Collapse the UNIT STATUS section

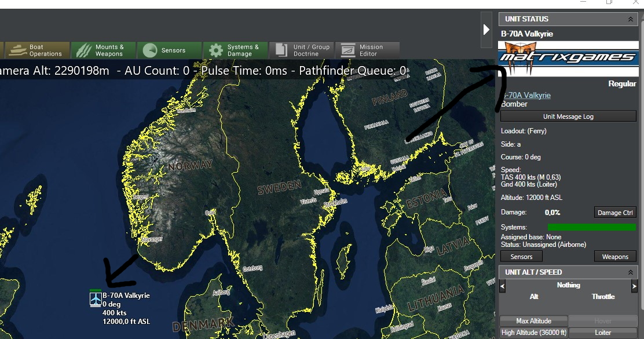[x=631, y=19]
